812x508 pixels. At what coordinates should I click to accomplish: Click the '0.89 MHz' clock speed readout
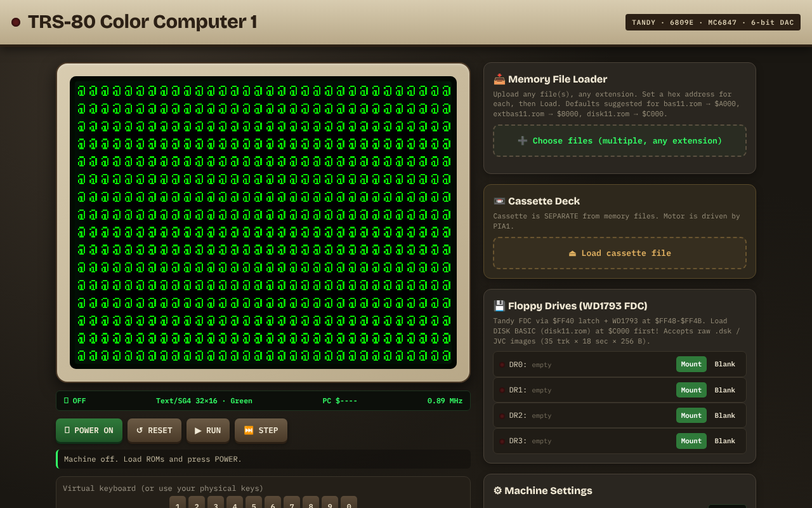click(x=445, y=401)
